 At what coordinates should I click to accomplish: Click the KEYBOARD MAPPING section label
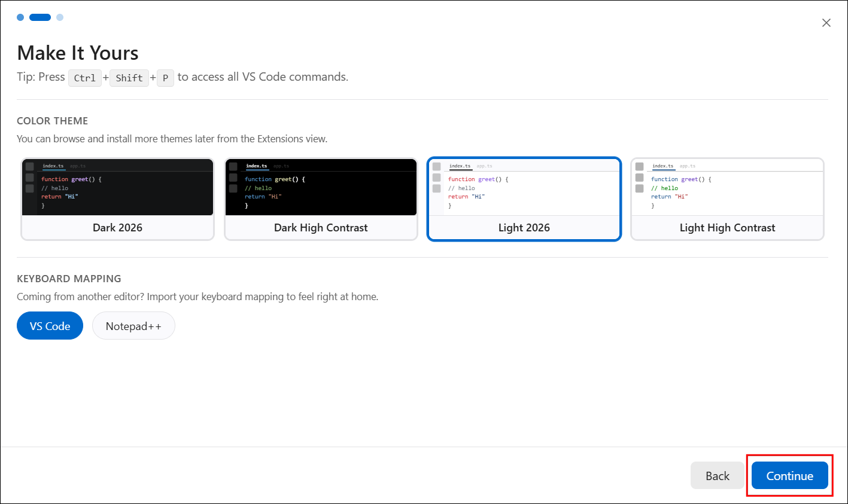[x=69, y=279]
